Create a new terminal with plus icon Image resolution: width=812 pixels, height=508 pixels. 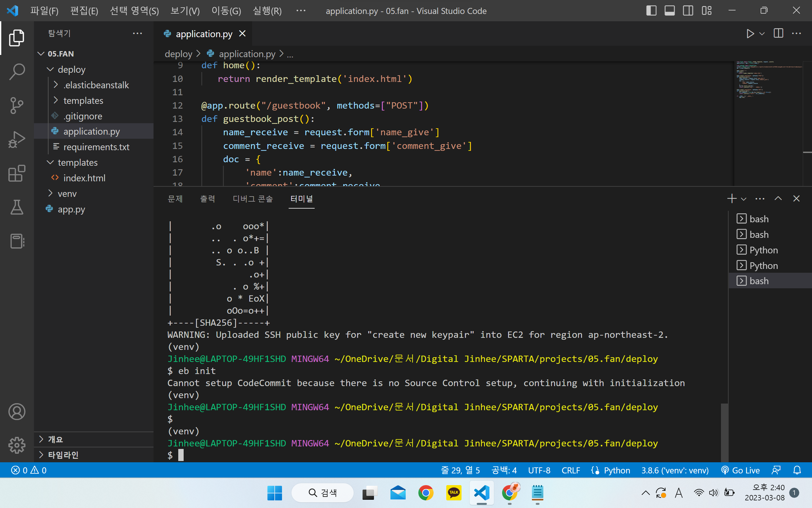(x=732, y=198)
